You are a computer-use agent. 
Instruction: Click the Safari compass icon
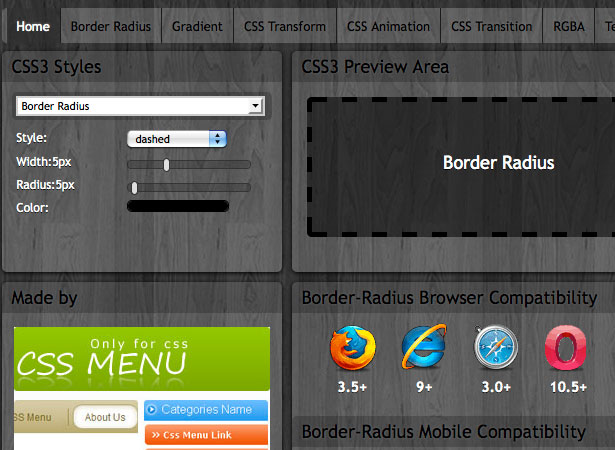496,347
